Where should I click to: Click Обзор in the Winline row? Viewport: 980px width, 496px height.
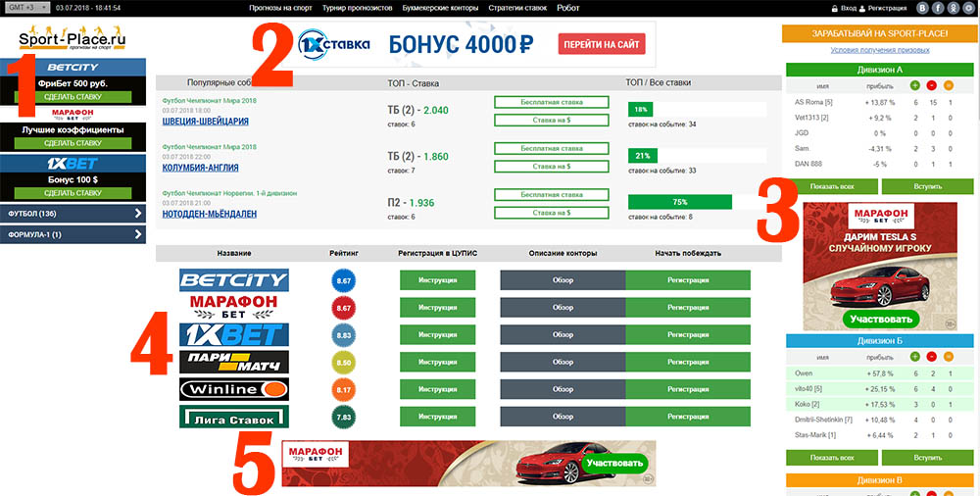coord(563,389)
